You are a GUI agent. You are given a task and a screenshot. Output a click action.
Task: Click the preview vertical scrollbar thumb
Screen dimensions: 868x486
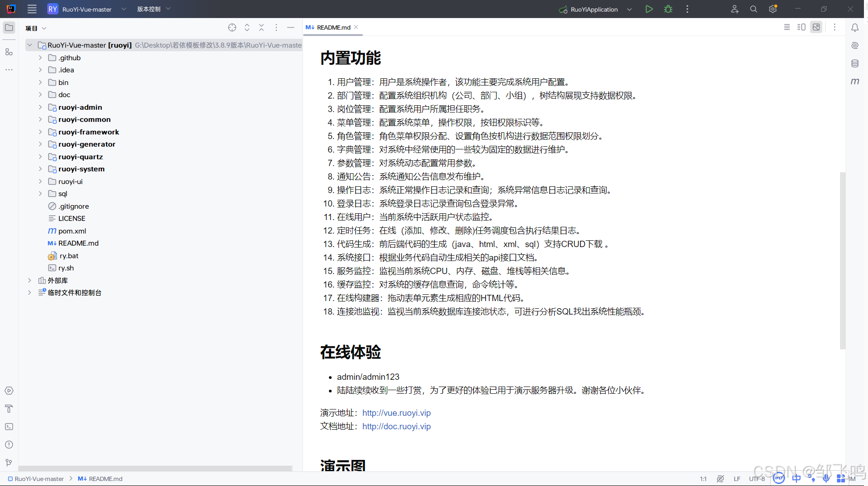[842, 261]
